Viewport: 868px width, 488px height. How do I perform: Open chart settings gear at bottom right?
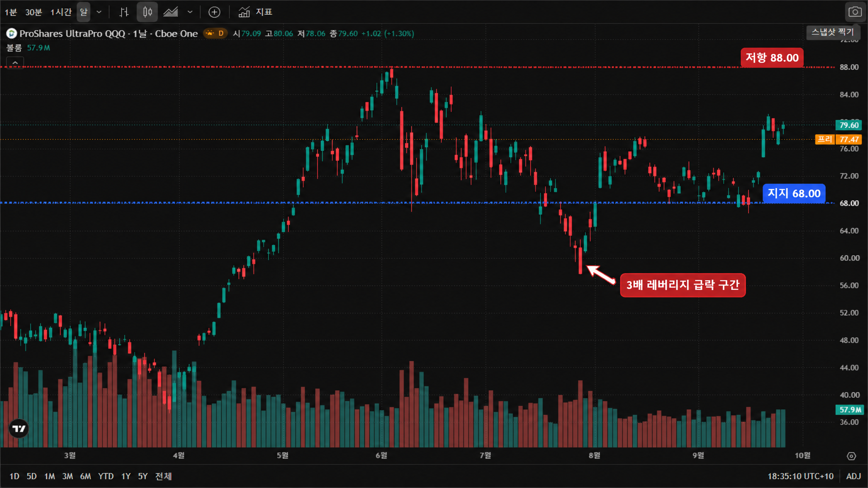pos(851,456)
